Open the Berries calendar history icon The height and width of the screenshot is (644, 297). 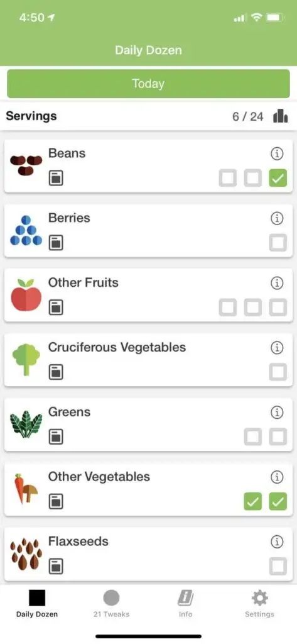point(56,243)
